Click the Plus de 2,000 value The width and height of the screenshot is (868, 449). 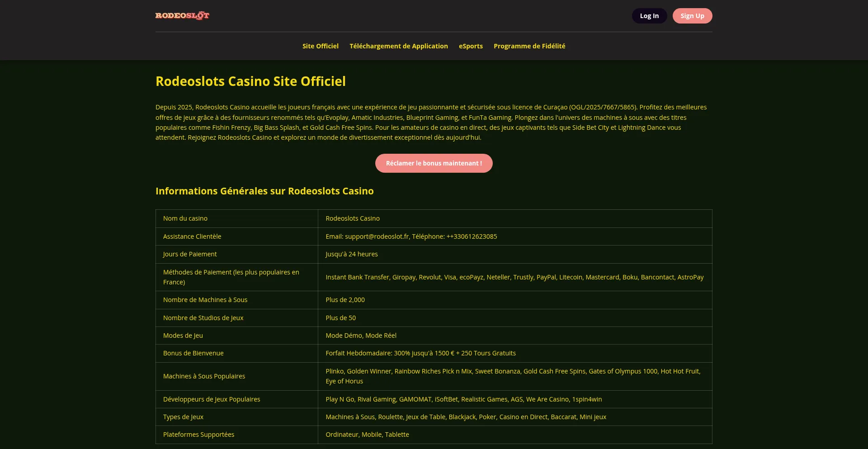coord(515,300)
